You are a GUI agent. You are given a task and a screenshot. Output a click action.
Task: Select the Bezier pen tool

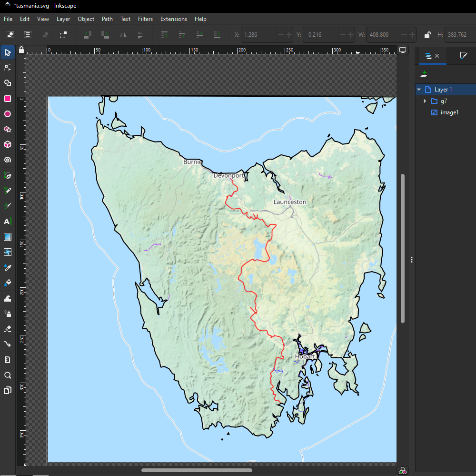pyautogui.click(x=8, y=175)
